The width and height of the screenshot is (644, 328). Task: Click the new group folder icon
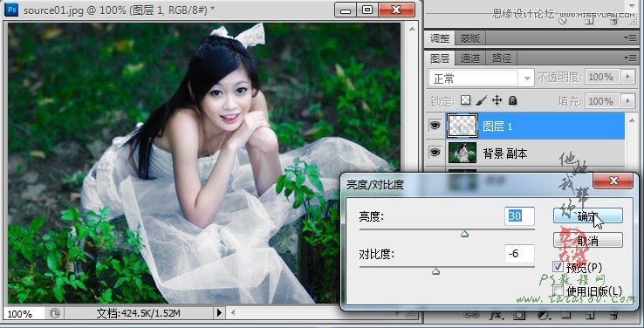[566, 315]
